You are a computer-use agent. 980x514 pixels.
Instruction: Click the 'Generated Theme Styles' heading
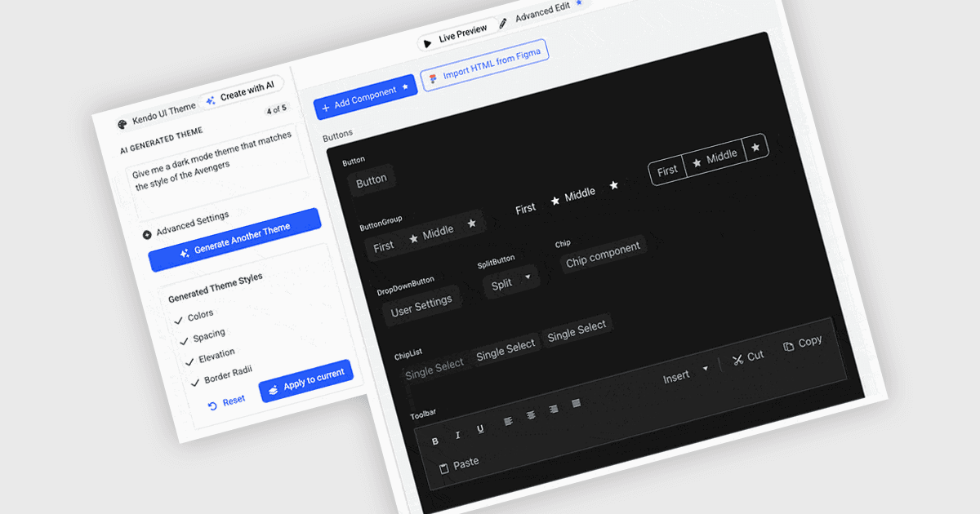pos(216,288)
